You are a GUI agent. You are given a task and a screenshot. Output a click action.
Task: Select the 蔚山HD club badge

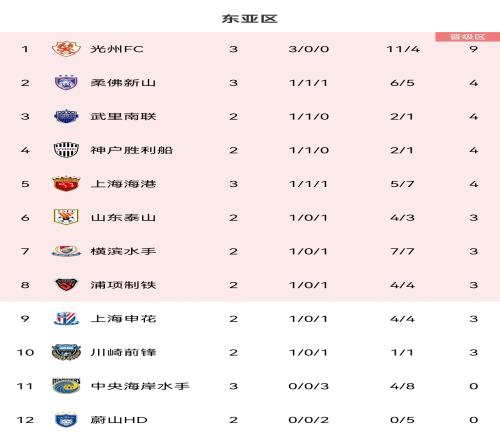66,419
